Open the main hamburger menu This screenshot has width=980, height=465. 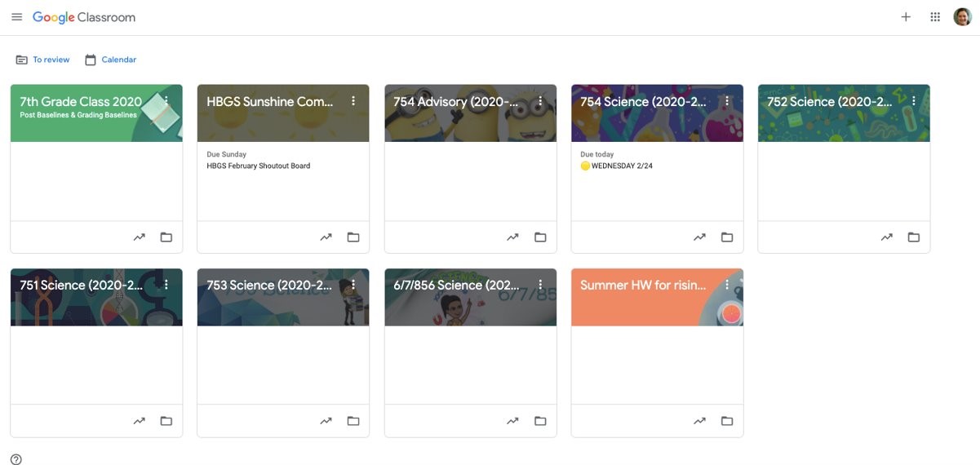point(16,17)
